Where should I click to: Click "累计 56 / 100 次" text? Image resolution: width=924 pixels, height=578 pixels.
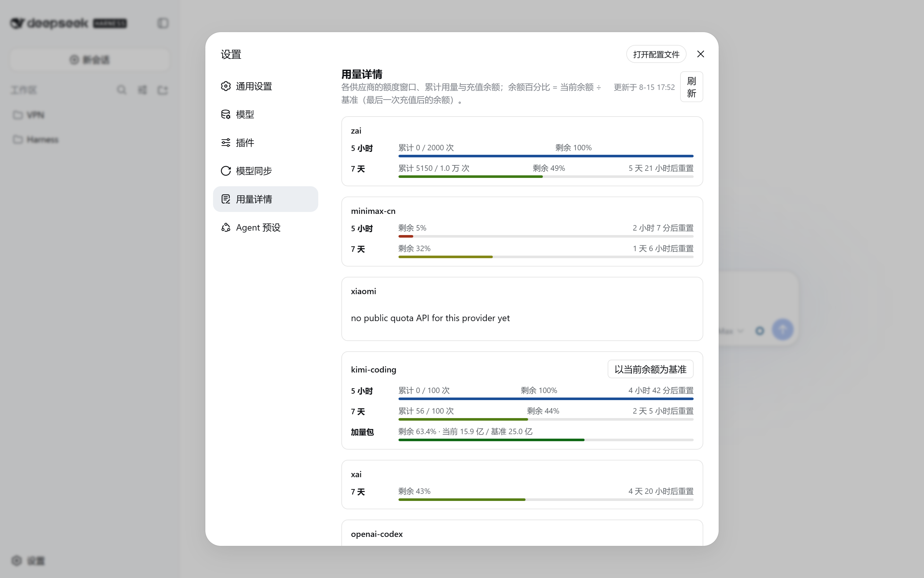click(426, 411)
